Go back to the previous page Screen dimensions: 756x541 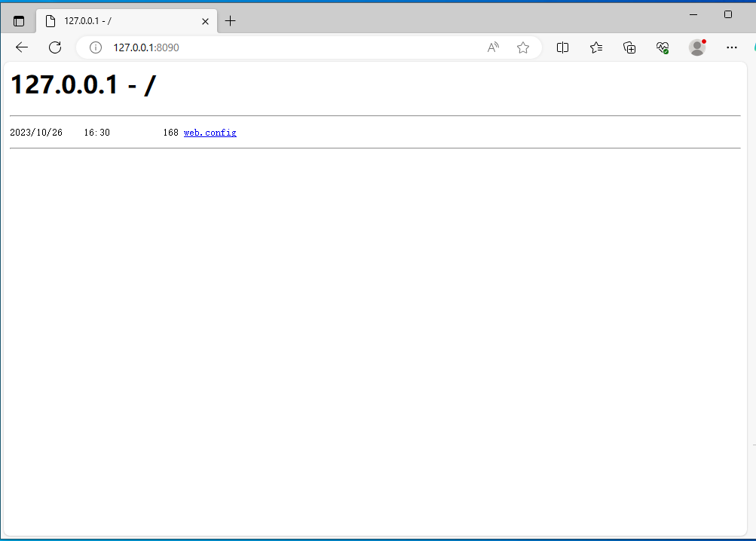(x=21, y=47)
